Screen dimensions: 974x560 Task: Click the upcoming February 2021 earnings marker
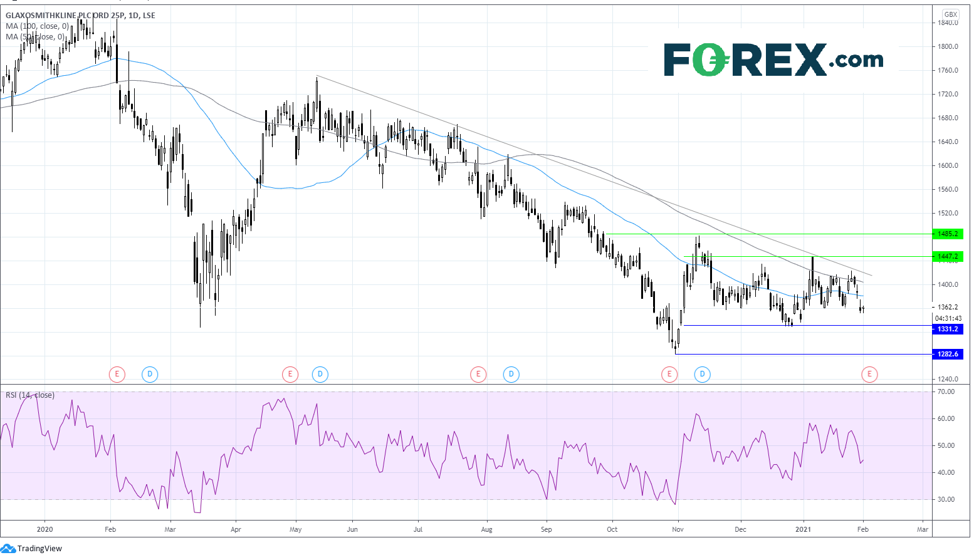(x=869, y=375)
